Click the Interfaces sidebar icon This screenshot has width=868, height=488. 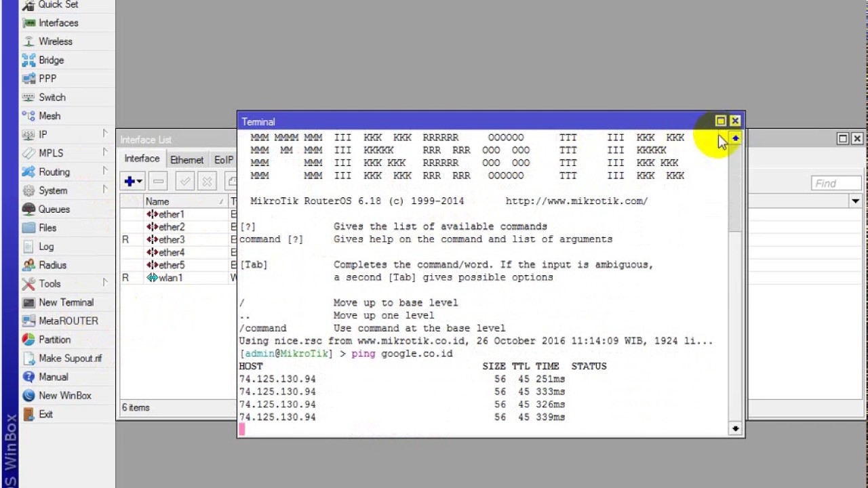[x=28, y=23]
